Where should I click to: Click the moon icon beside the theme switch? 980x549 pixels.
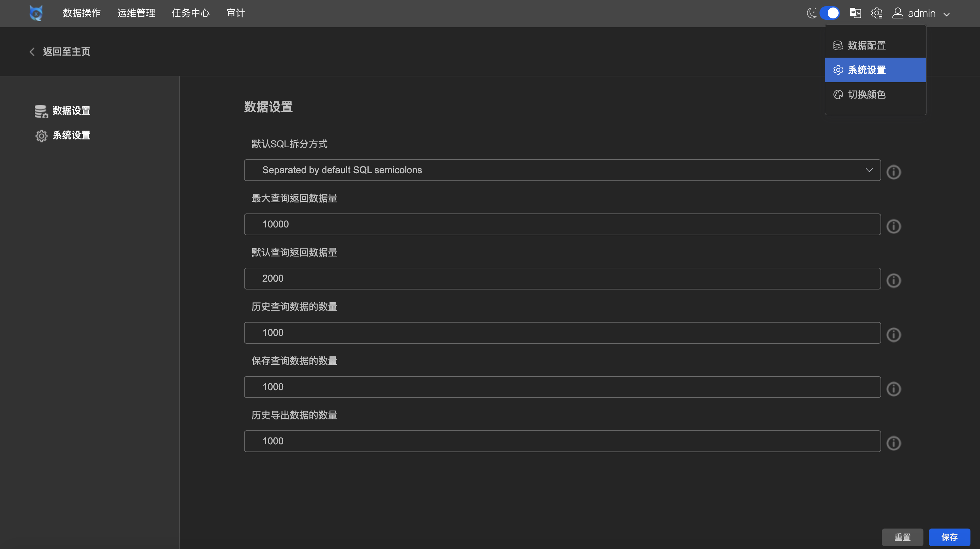click(812, 13)
